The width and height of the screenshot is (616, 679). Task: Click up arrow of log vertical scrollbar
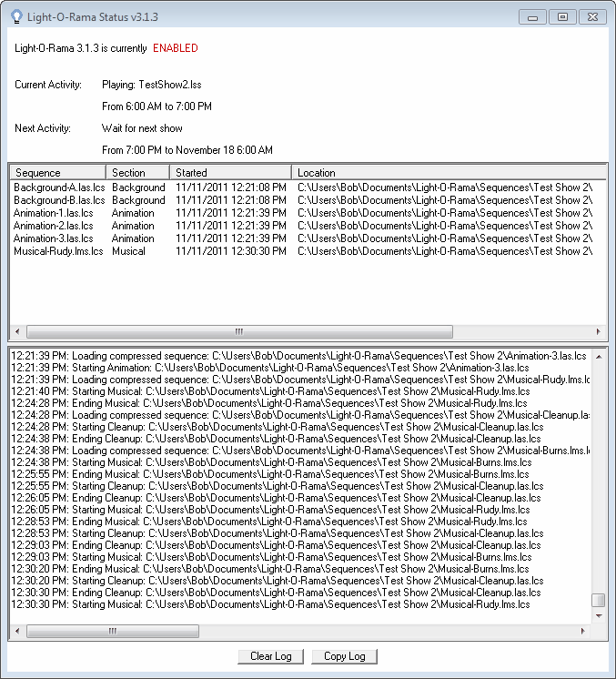pyautogui.click(x=599, y=357)
